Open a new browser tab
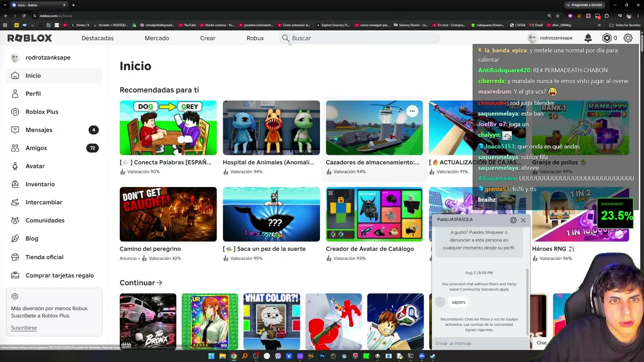Viewport: 644px width, 362px height. point(73,5)
